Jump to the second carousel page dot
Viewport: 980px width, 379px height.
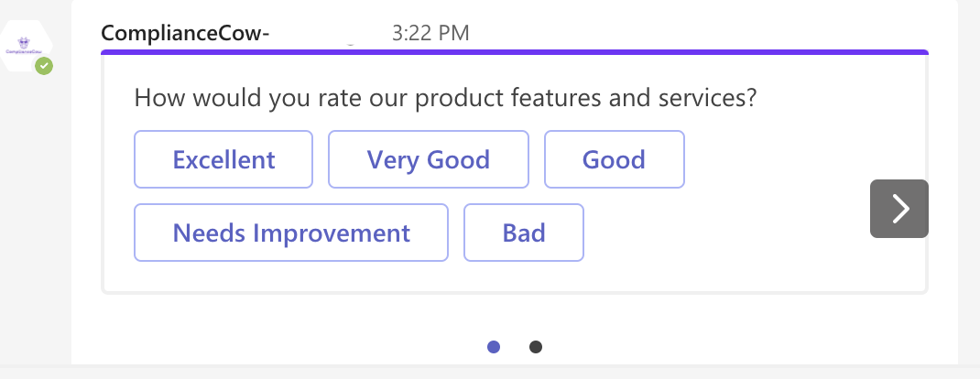pyautogui.click(x=536, y=347)
